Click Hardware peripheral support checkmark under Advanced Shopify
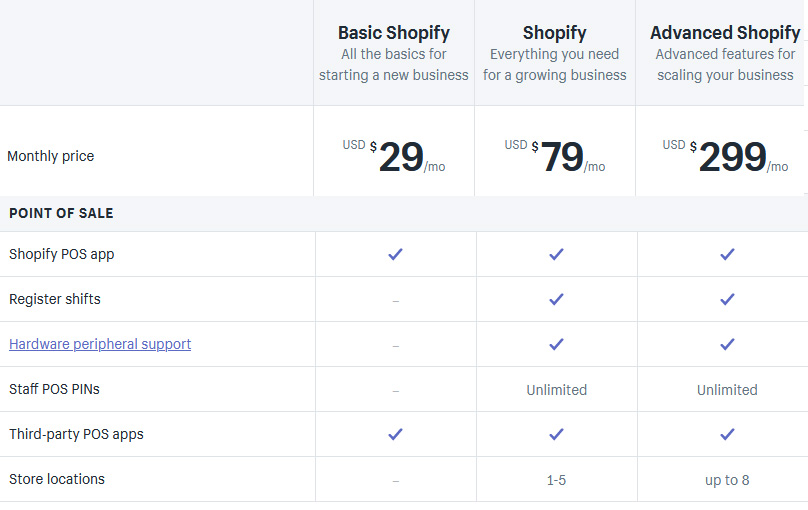The height and width of the screenshot is (510, 808). pyautogui.click(x=727, y=344)
